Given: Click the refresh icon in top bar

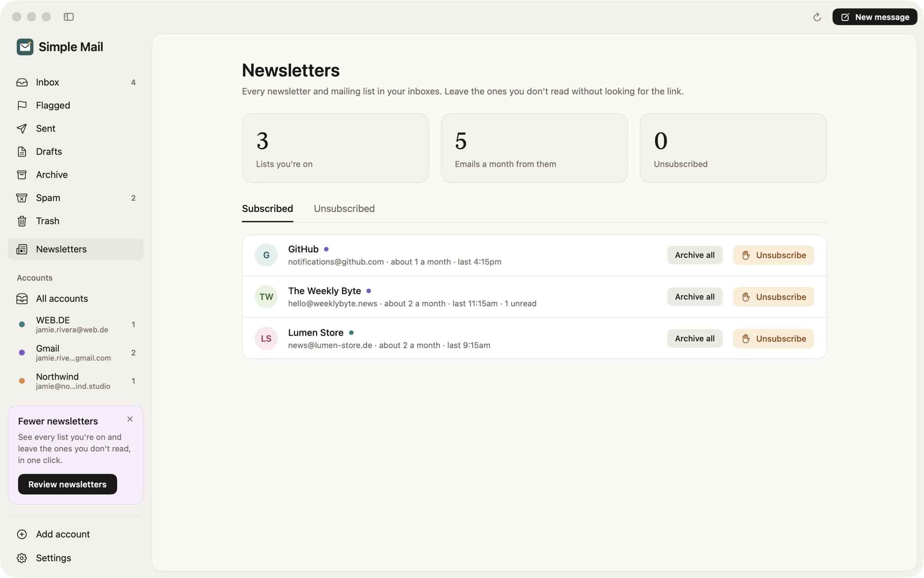Looking at the screenshot, I should [x=817, y=17].
